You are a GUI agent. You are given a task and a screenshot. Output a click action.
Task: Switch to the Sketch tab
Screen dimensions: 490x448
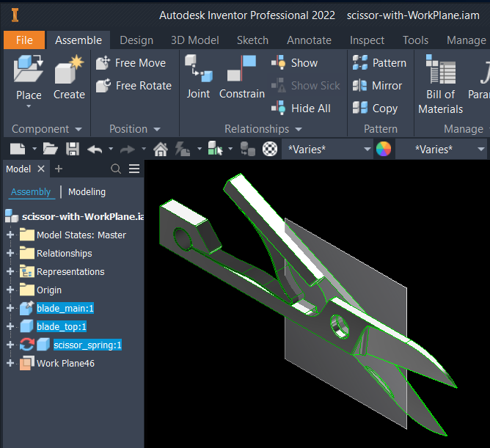(x=252, y=40)
